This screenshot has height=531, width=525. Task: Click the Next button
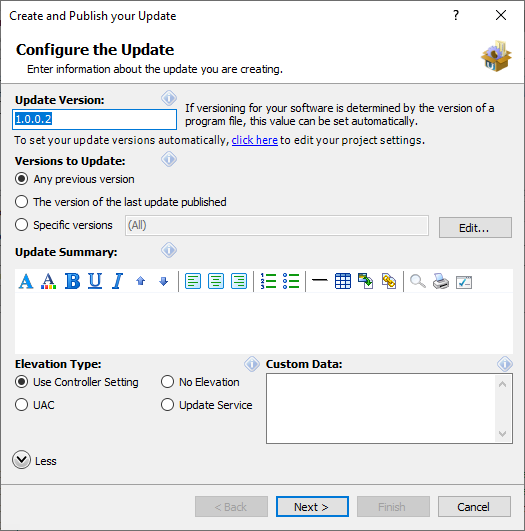click(312, 507)
